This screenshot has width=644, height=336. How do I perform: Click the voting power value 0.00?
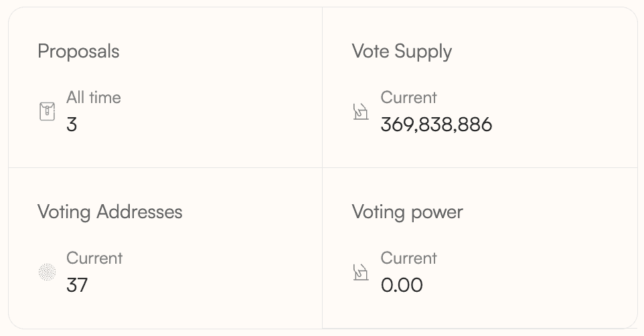click(x=402, y=285)
